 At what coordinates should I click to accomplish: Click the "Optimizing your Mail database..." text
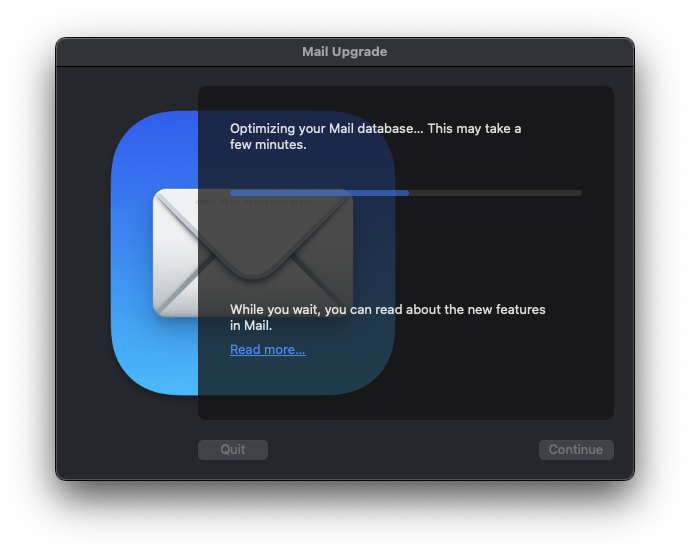tap(375, 136)
